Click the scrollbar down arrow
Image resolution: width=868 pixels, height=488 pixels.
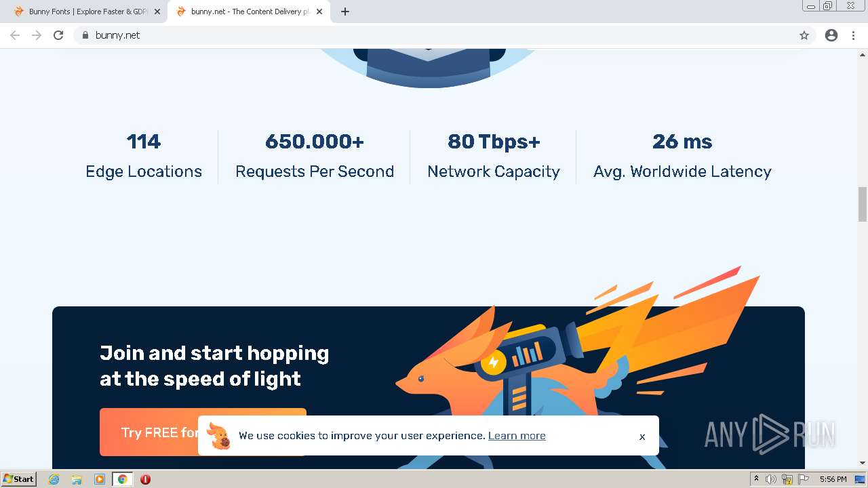(863, 463)
